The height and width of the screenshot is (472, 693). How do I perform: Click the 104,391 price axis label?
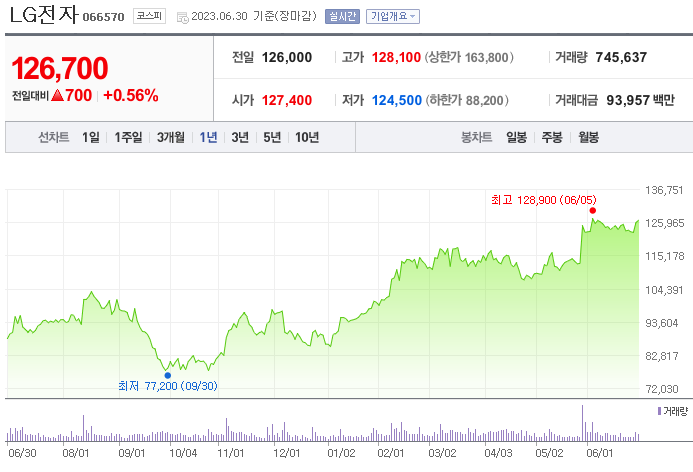tap(664, 290)
